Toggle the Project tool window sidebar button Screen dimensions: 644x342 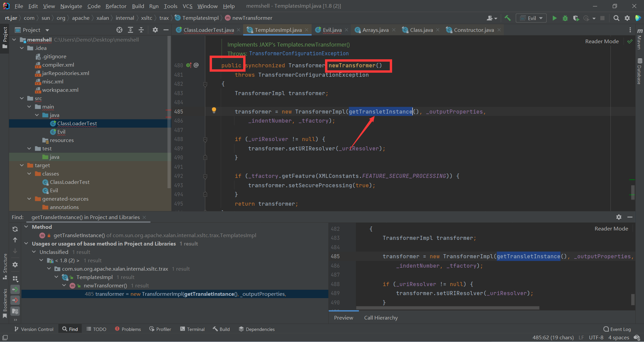coord(5,38)
